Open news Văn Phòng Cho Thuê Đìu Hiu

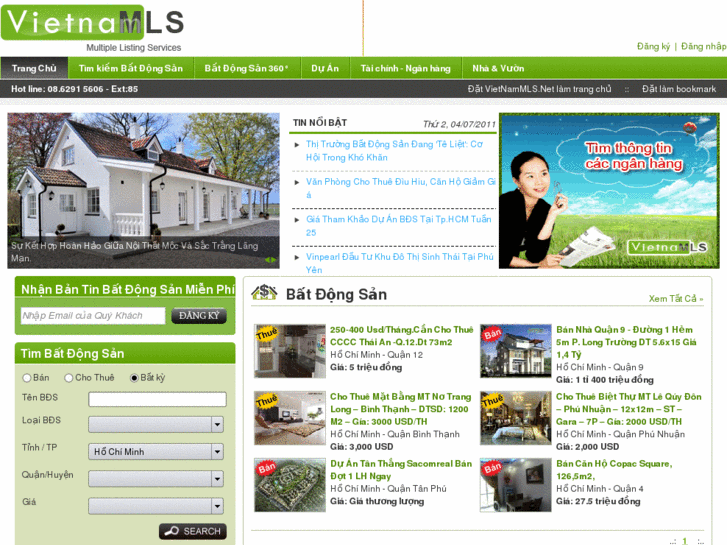tap(401, 188)
